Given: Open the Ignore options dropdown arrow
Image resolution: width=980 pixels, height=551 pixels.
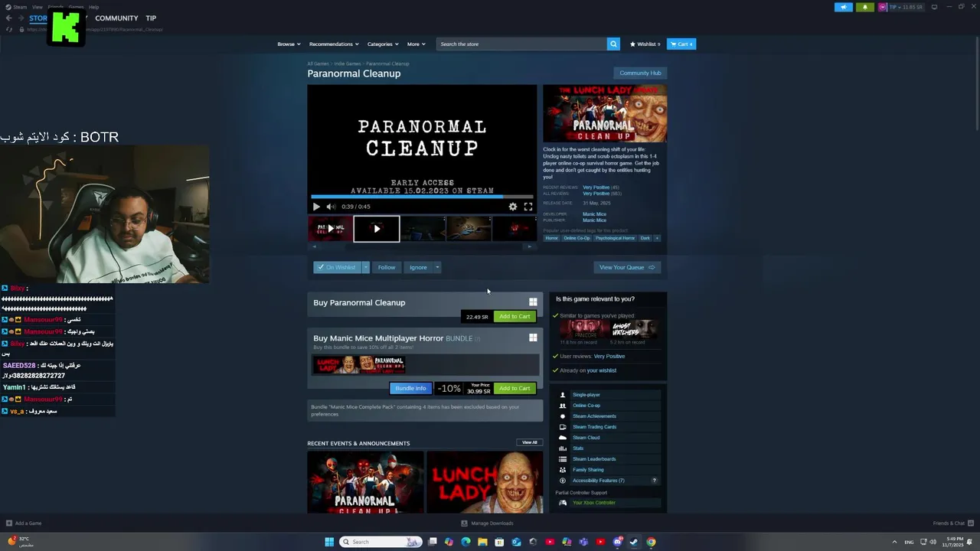Looking at the screenshot, I should [x=437, y=267].
